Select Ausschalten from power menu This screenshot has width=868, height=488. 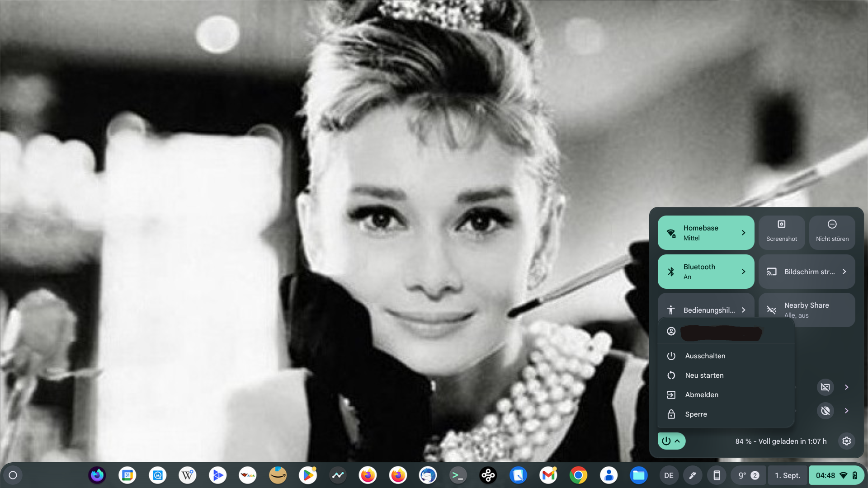pyautogui.click(x=705, y=356)
